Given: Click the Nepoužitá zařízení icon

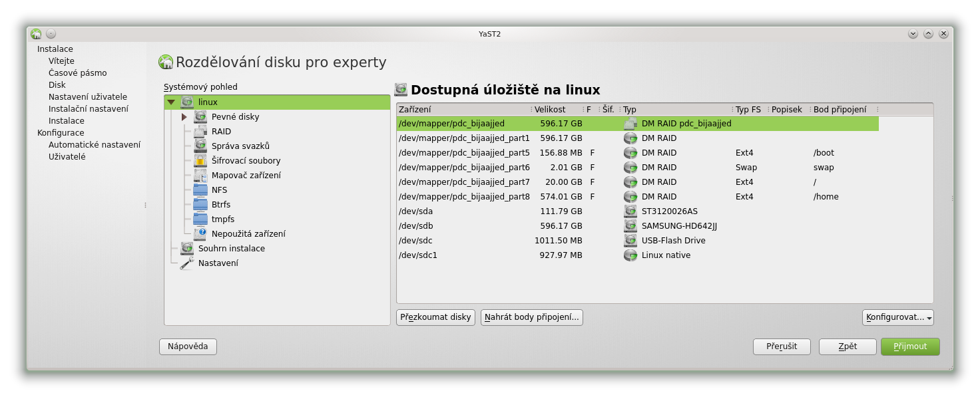Looking at the screenshot, I should point(200,233).
